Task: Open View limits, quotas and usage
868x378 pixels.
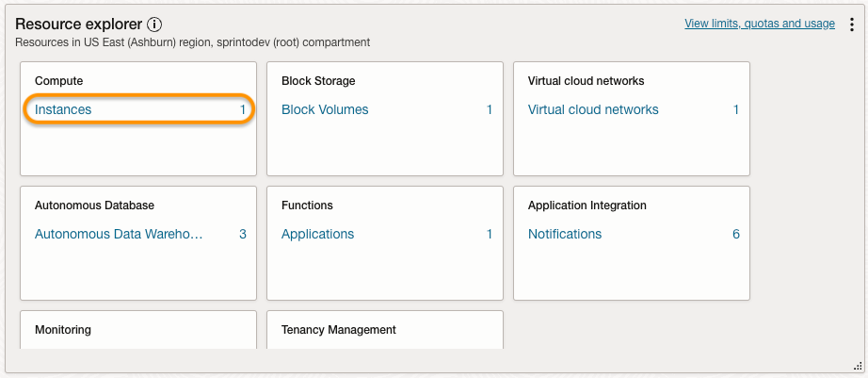Action: click(x=759, y=24)
